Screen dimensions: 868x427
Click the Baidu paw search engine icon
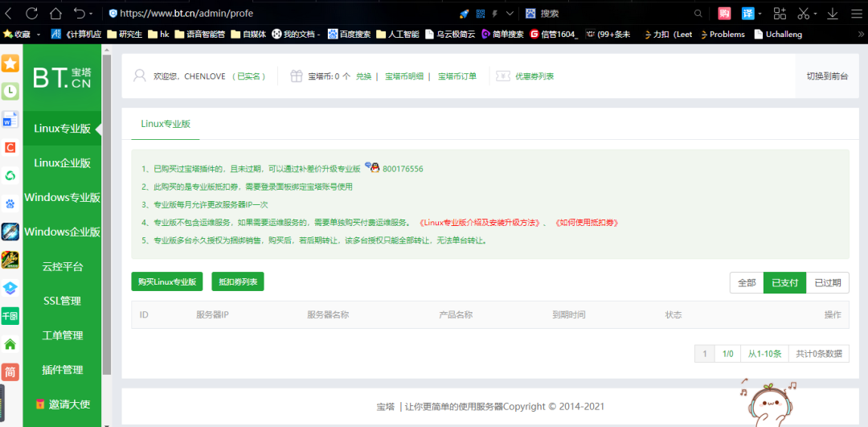(x=530, y=14)
